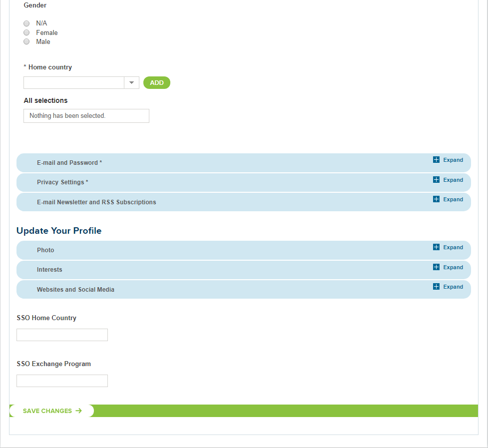Open the E-mail and Password section header

(x=244, y=163)
